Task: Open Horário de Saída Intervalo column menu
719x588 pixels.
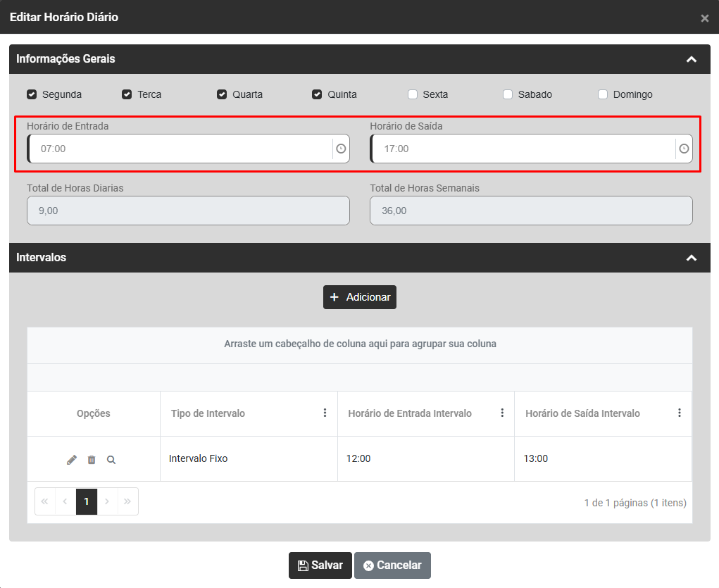Action: click(680, 413)
